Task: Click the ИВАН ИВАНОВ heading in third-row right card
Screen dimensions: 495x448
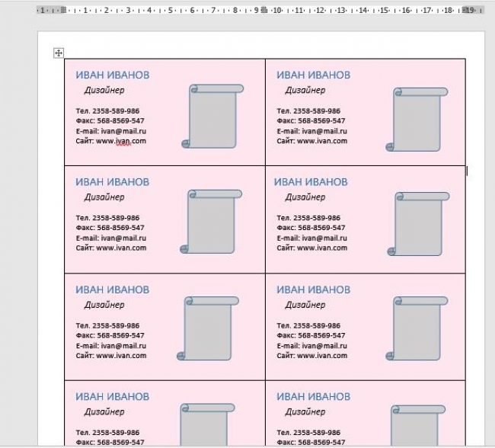Action: (313, 290)
